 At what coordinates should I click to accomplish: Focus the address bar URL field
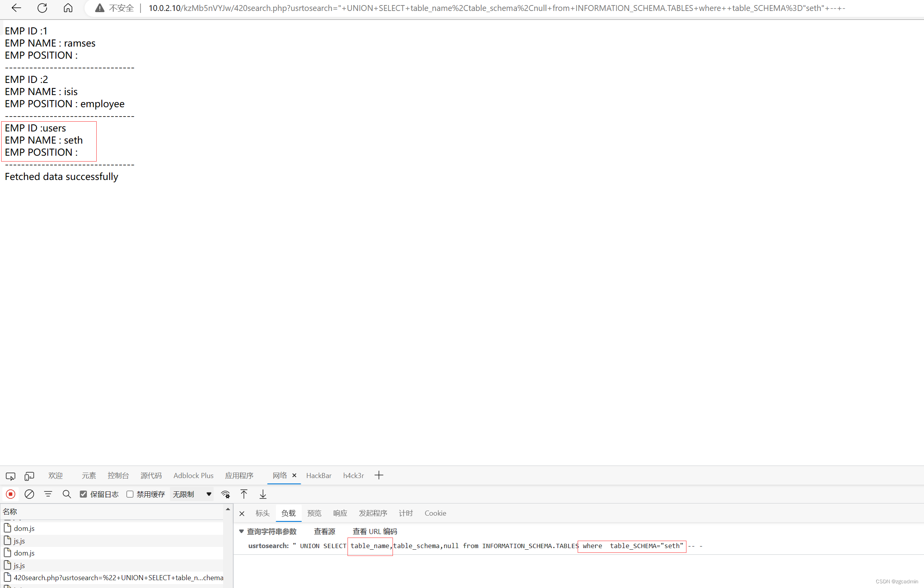(x=496, y=8)
